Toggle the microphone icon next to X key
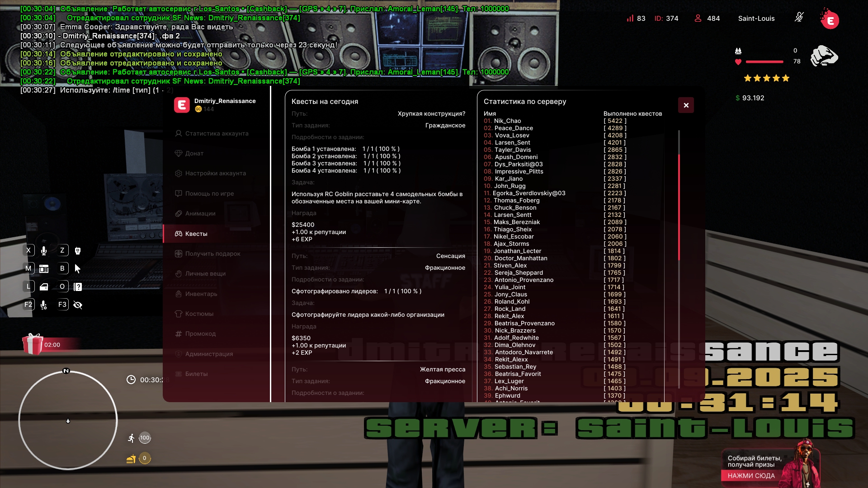The height and width of the screenshot is (488, 868). [x=44, y=251]
